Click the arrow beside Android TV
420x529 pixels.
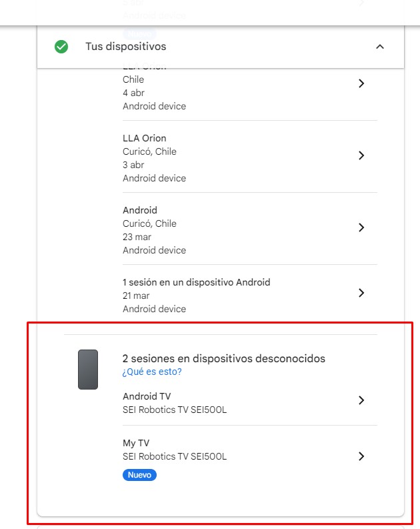point(361,400)
